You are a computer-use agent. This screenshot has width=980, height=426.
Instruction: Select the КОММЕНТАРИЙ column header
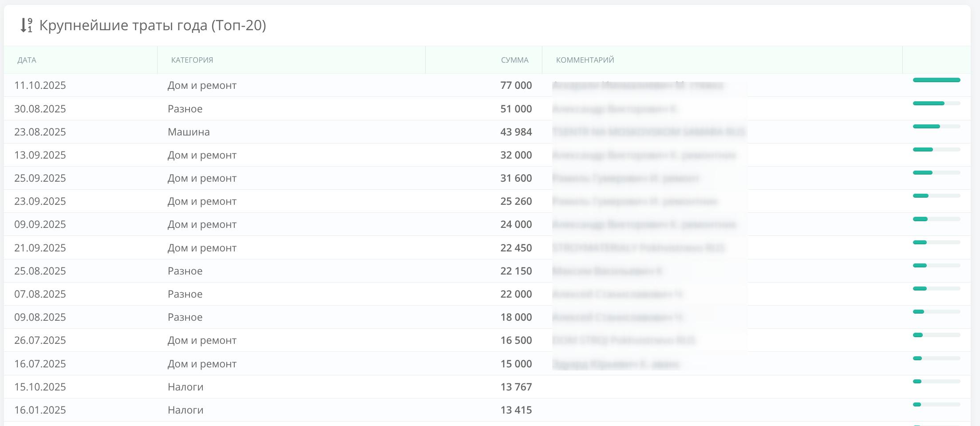[585, 60]
